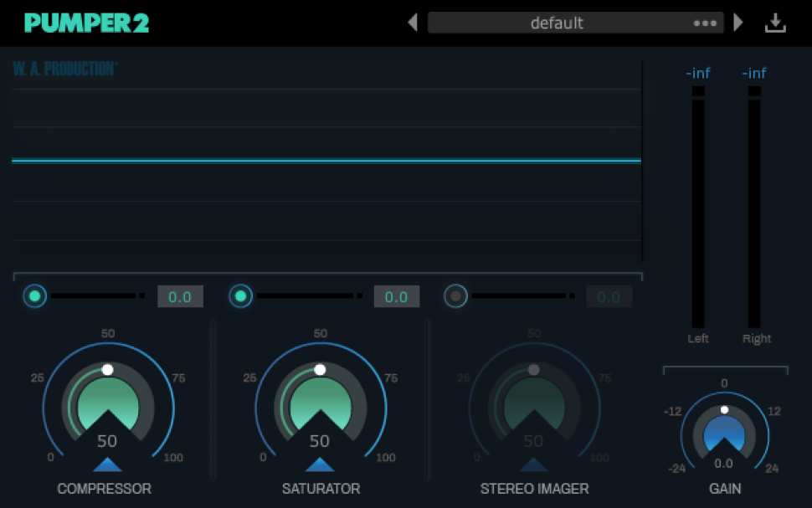Click the blue Gain knob

point(724,434)
